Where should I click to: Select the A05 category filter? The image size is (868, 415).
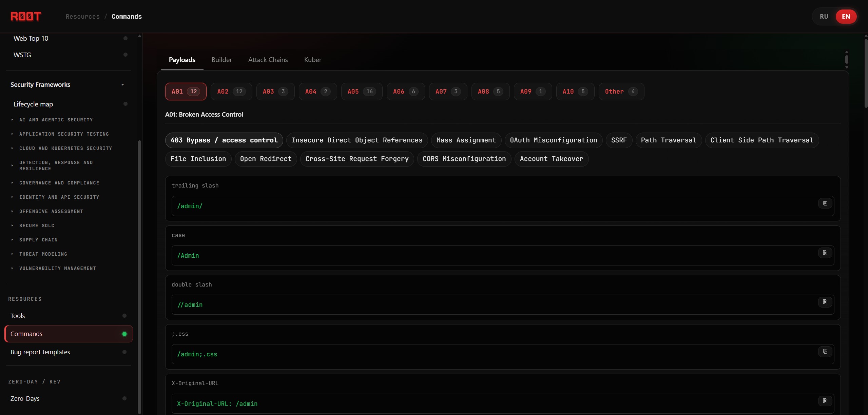tap(362, 92)
